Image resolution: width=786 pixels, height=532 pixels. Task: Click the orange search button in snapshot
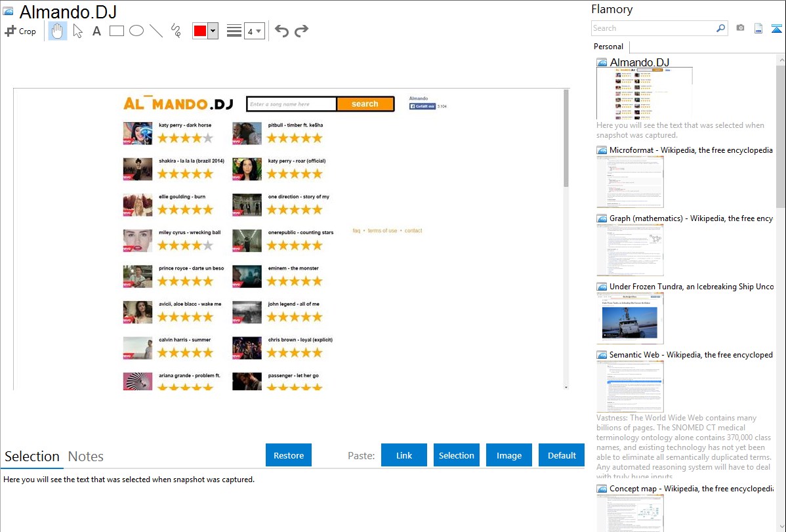pyautogui.click(x=365, y=104)
